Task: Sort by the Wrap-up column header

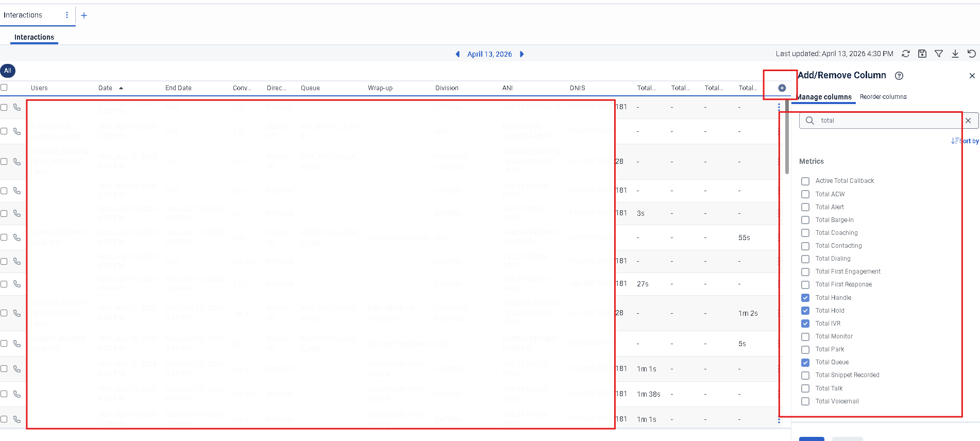Action: (x=380, y=88)
